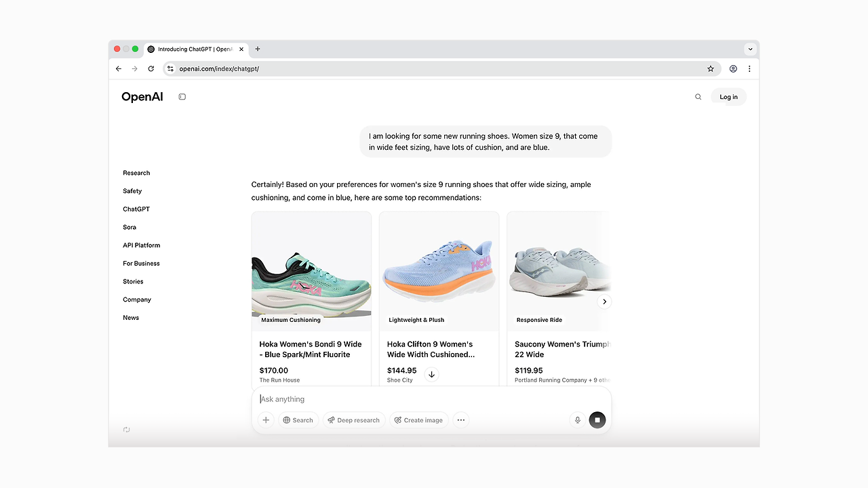Maximize the browser window with green button

[x=135, y=49]
